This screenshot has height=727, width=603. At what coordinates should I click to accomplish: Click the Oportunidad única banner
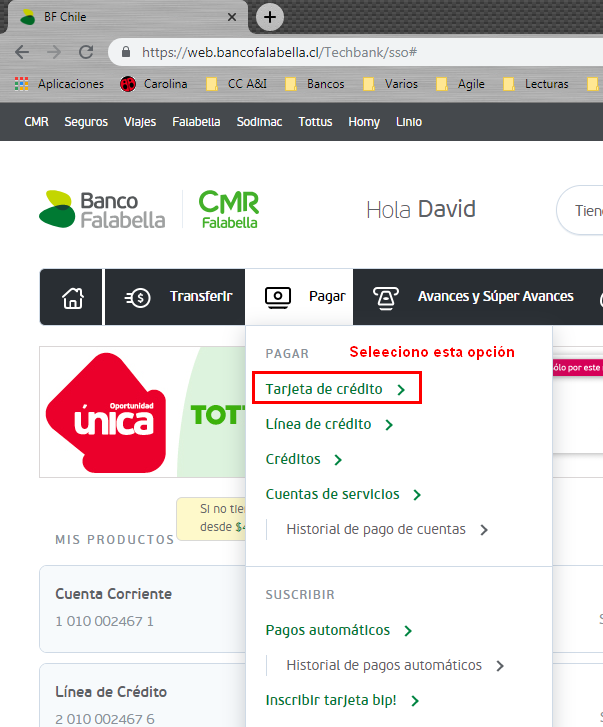click(x=107, y=413)
